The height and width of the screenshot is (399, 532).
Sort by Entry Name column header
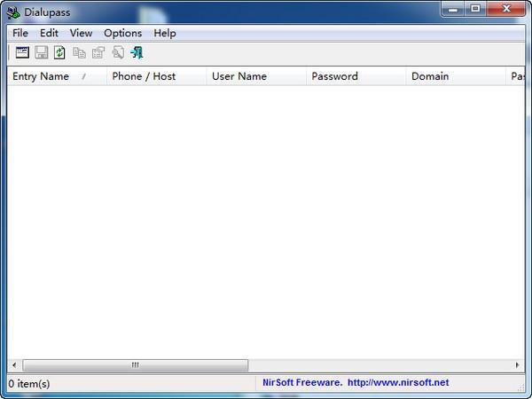(x=57, y=76)
